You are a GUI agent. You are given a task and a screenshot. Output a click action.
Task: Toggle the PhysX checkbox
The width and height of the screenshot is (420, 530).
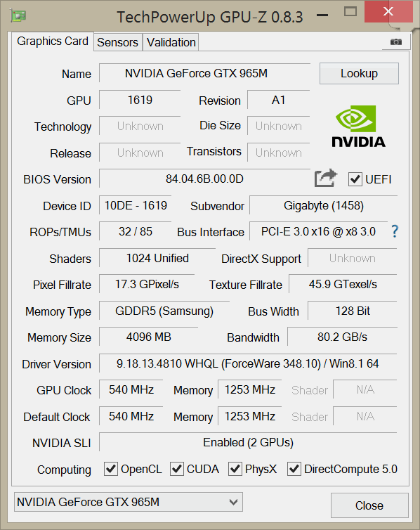click(235, 469)
